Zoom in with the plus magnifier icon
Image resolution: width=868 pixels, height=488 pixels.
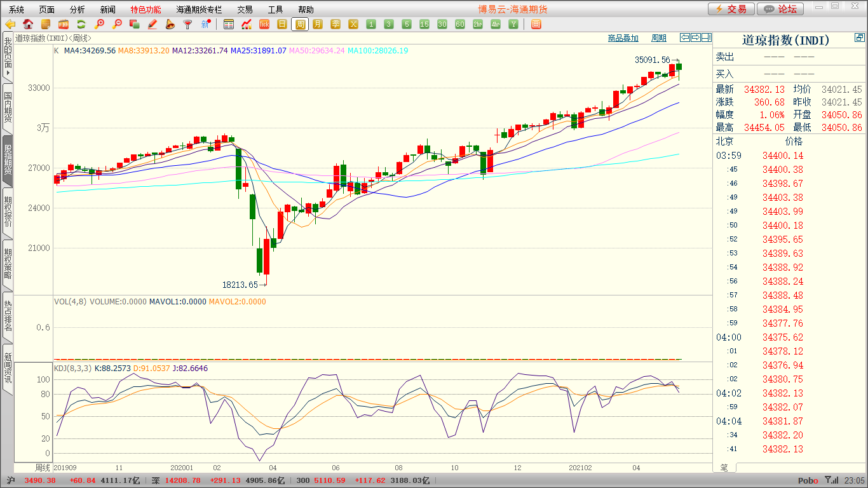tap(99, 24)
